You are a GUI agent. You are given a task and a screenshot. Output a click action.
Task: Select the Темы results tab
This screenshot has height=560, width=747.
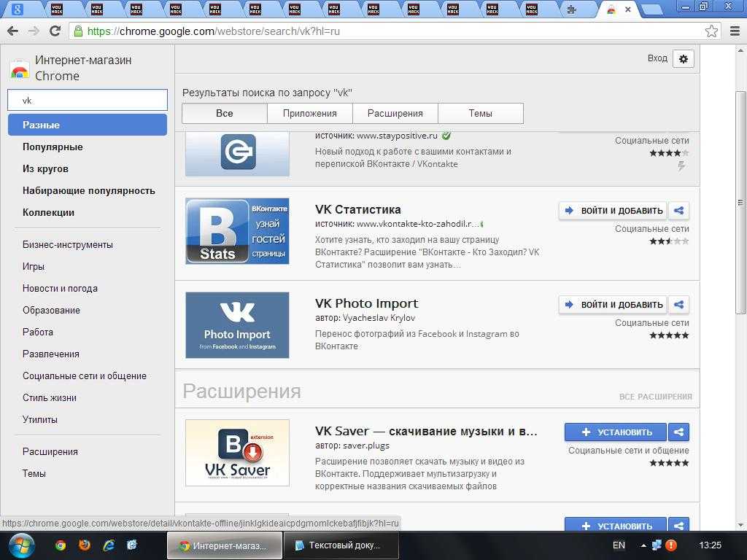click(480, 113)
